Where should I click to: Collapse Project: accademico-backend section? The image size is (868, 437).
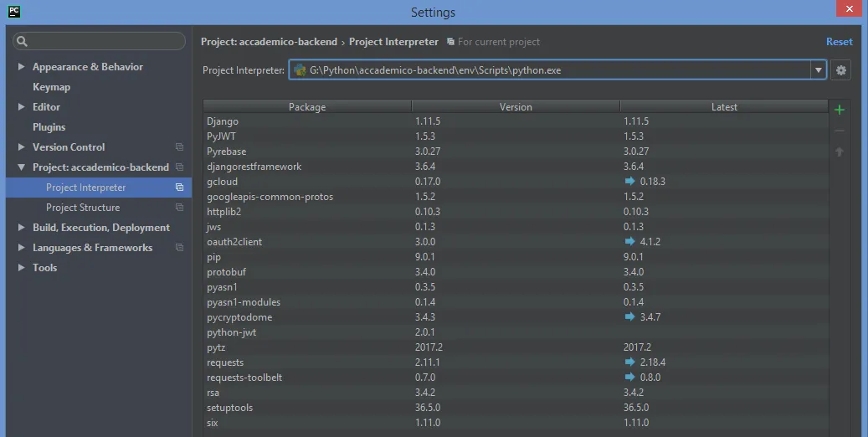coord(21,167)
